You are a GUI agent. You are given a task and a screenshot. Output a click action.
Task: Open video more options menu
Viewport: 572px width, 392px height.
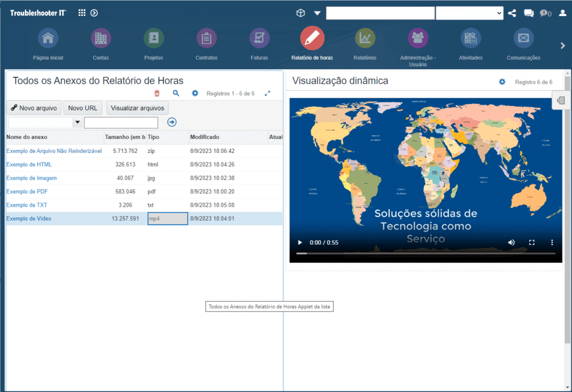pyautogui.click(x=552, y=242)
